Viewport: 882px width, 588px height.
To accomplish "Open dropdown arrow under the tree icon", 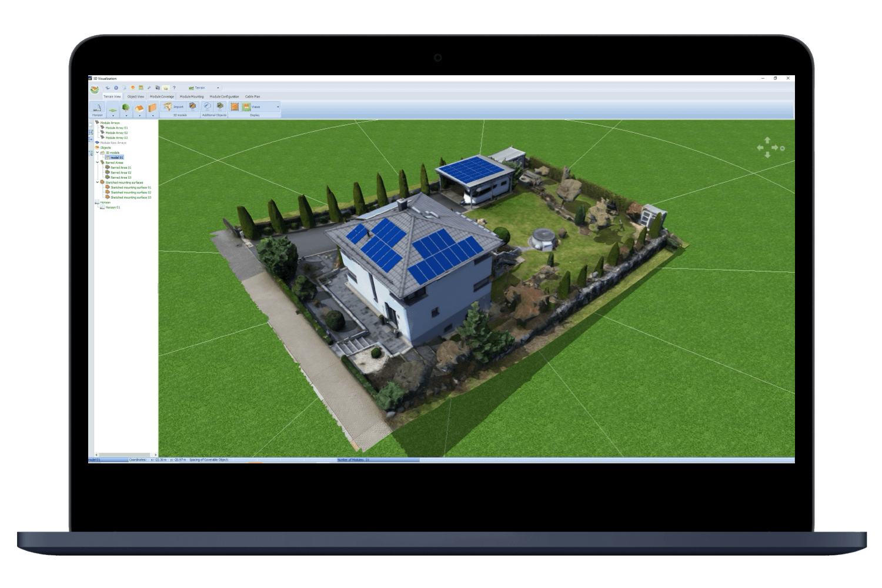I will click(126, 116).
